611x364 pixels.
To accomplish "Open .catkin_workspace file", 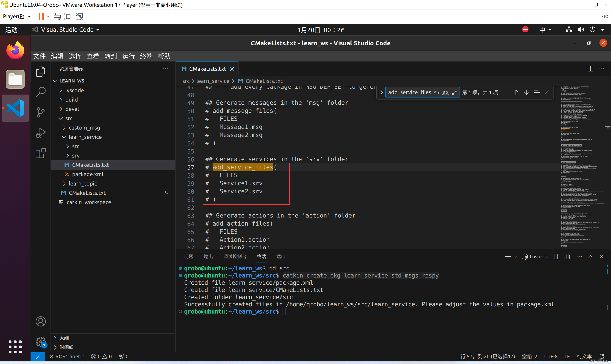I will tap(88, 202).
